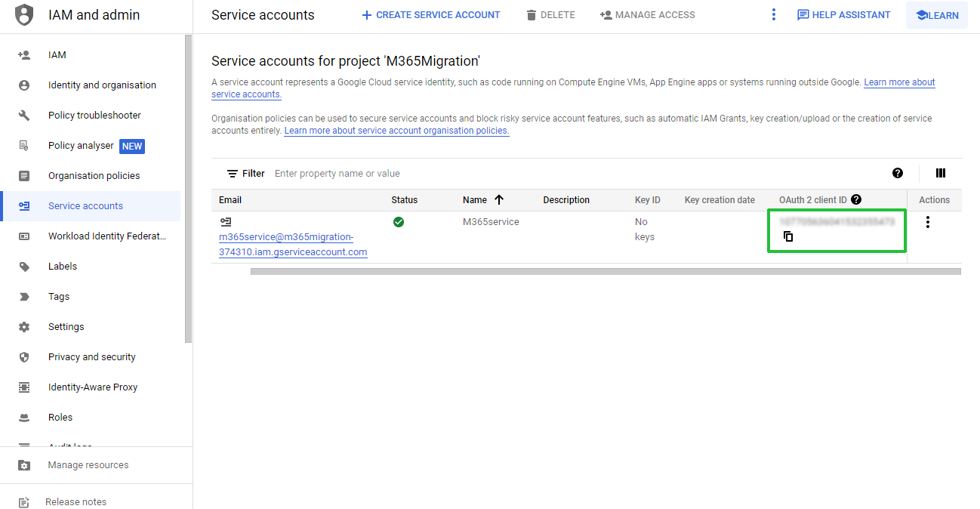Sort by Name column arrow
This screenshot has height=509, width=980.
499,200
